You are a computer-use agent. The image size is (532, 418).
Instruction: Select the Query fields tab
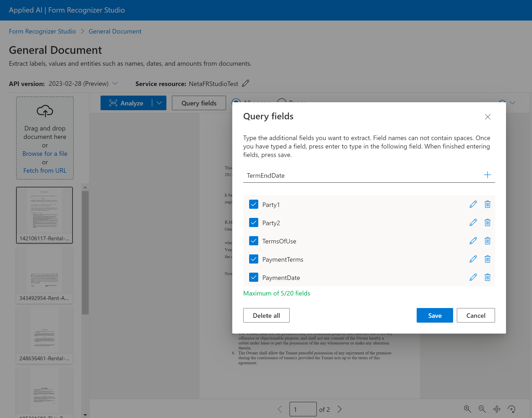pyautogui.click(x=199, y=103)
